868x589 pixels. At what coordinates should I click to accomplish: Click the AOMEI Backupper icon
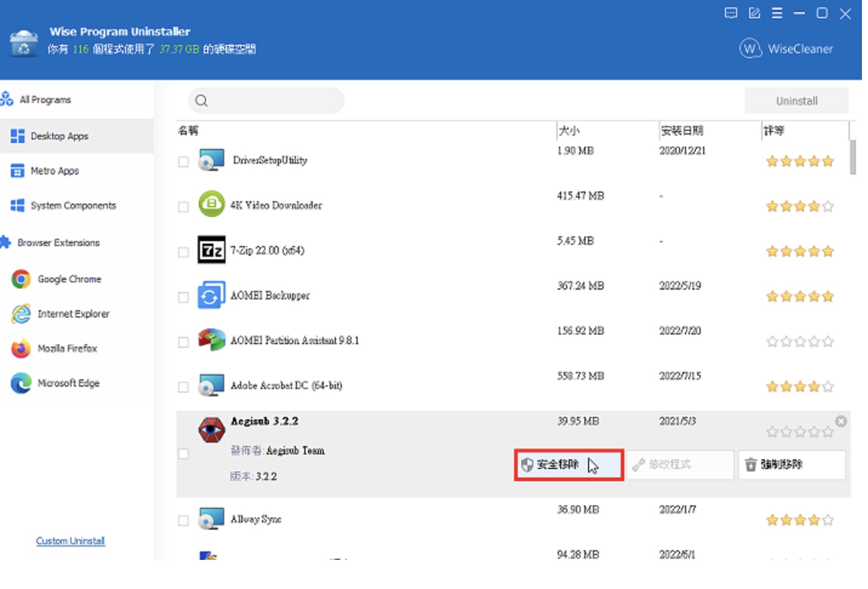click(x=212, y=294)
